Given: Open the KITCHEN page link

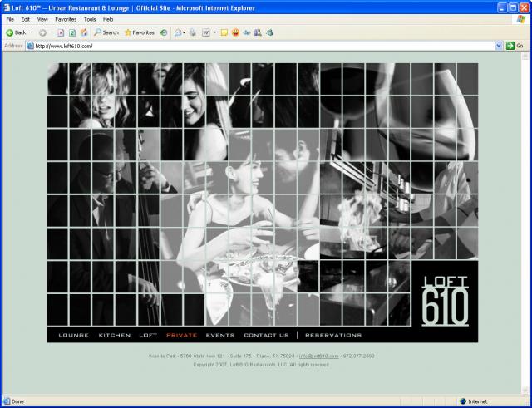Looking at the screenshot, I should pyautogui.click(x=115, y=336).
